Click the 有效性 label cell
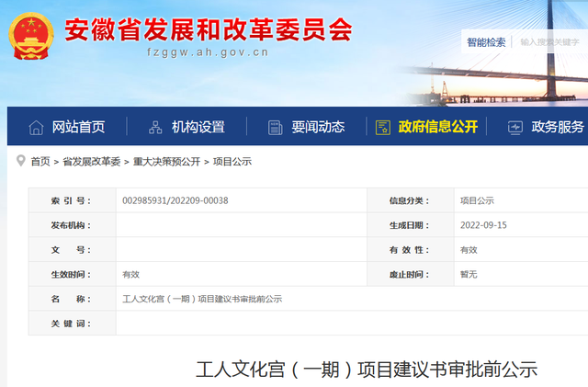 (411, 250)
